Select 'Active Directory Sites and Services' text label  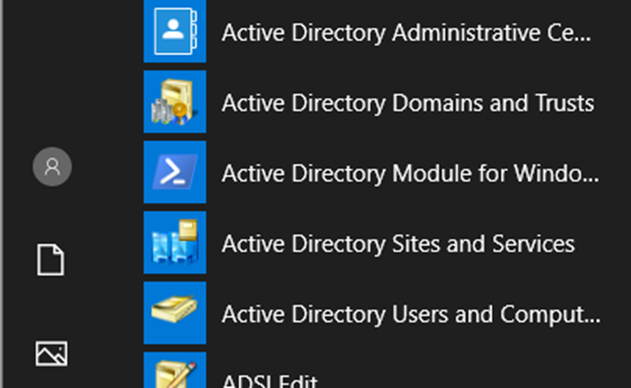[398, 244]
